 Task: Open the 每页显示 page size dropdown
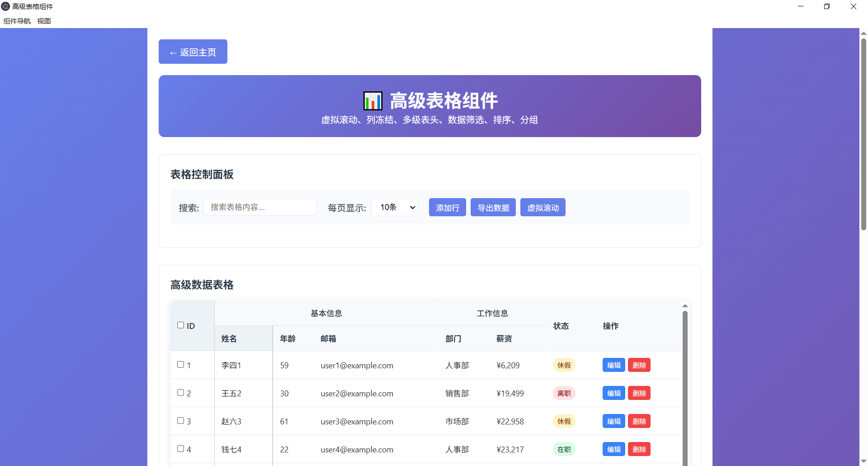coord(394,207)
